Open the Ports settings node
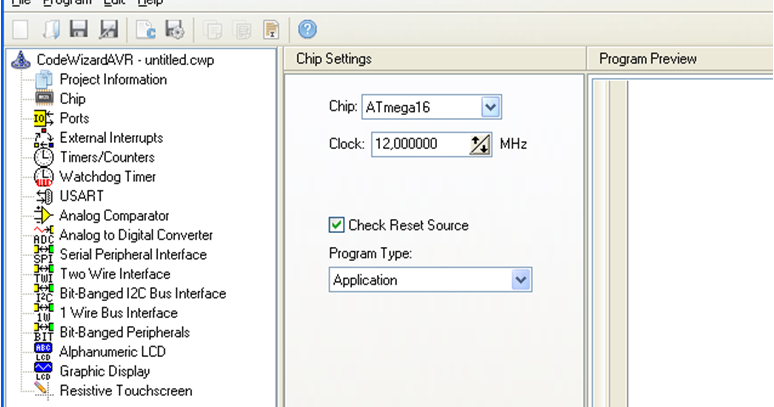The width and height of the screenshot is (774, 407). pyautogui.click(x=75, y=118)
